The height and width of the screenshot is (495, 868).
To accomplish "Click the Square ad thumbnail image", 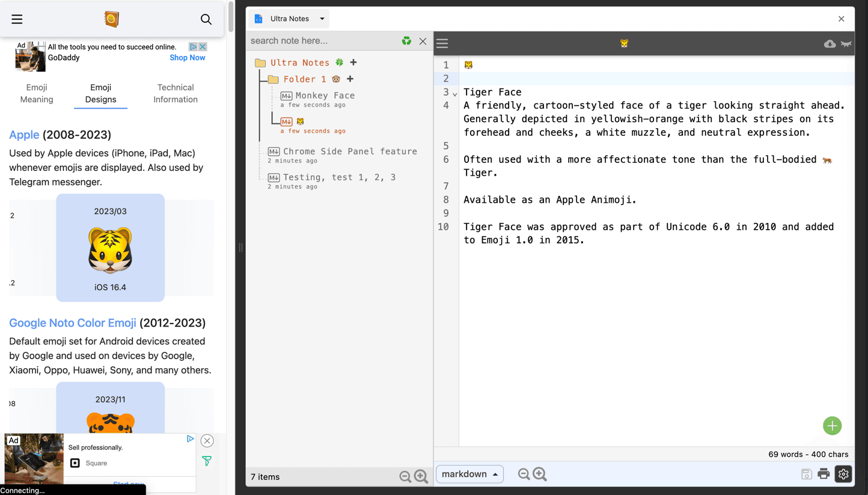I will pos(34,459).
